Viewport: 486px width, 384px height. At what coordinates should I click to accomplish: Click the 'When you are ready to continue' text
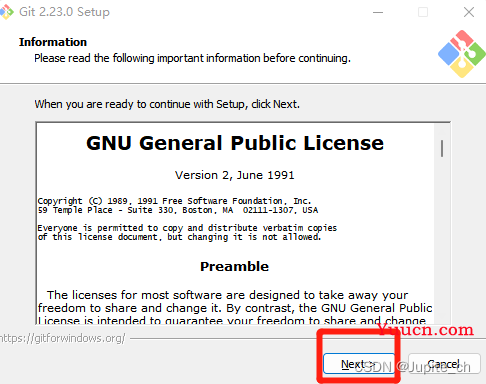pyautogui.click(x=167, y=104)
